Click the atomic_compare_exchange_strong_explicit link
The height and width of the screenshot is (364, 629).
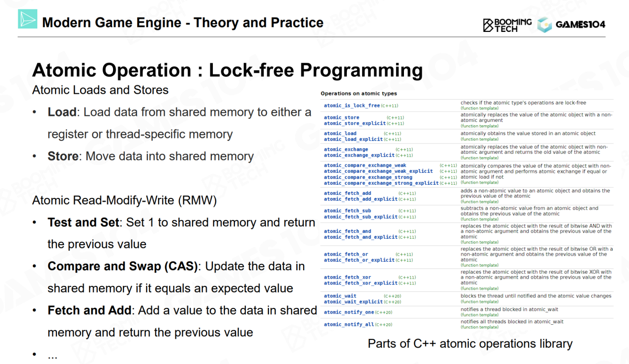click(x=381, y=183)
